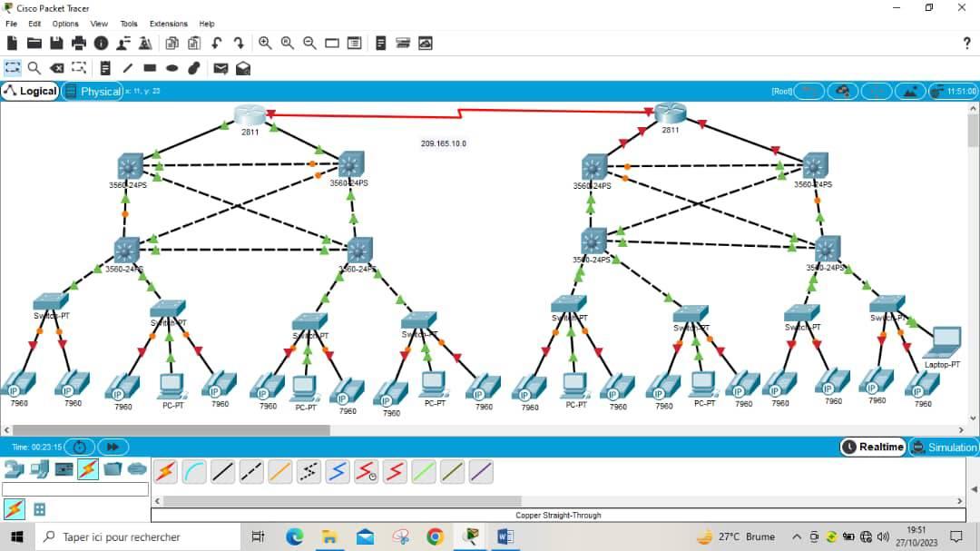The height and width of the screenshot is (551, 980).
Task: Open the Extensions menu
Action: tap(169, 24)
